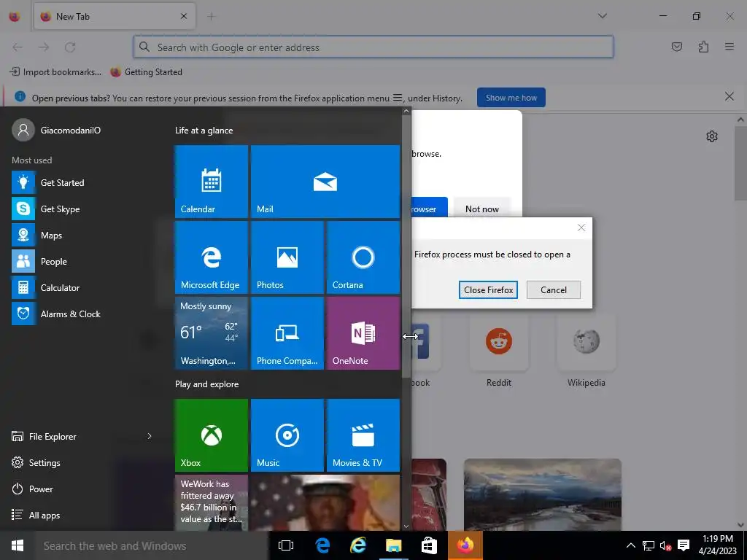Image resolution: width=747 pixels, height=560 pixels.
Task: Open the OneNote tile
Action: (x=363, y=333)
